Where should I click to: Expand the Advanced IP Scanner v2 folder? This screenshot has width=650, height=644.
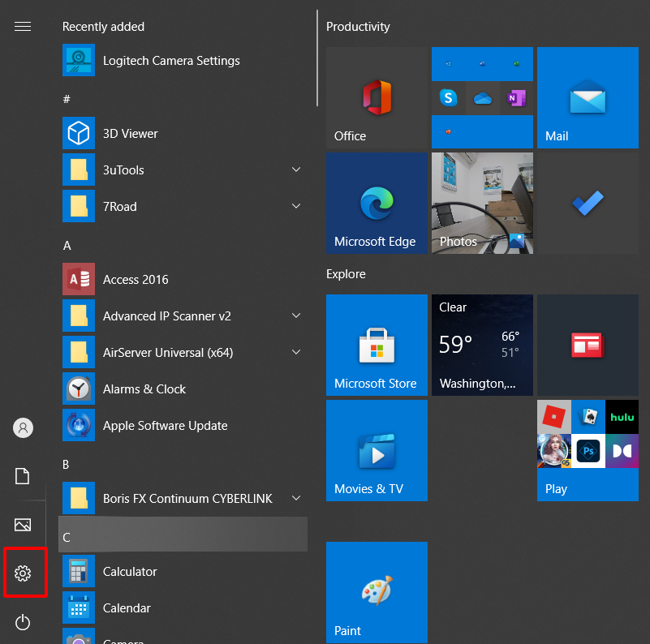(296, 316)
